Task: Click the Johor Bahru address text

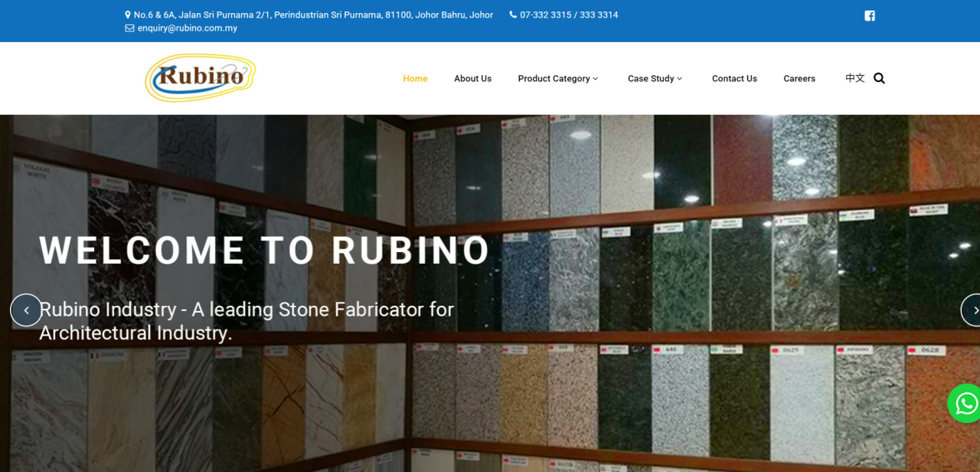Action: point(313,14)
